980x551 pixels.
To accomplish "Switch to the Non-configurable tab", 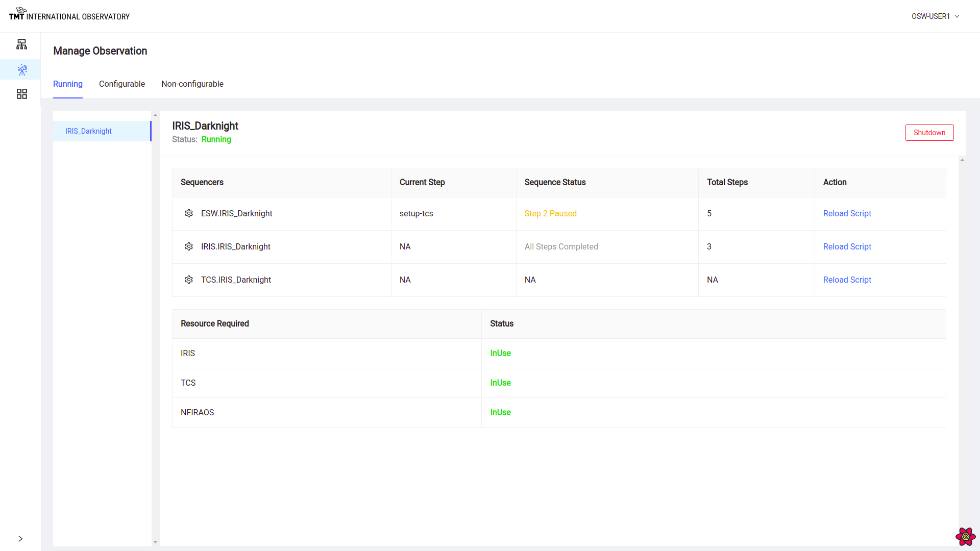I will [x=192, y=84].
